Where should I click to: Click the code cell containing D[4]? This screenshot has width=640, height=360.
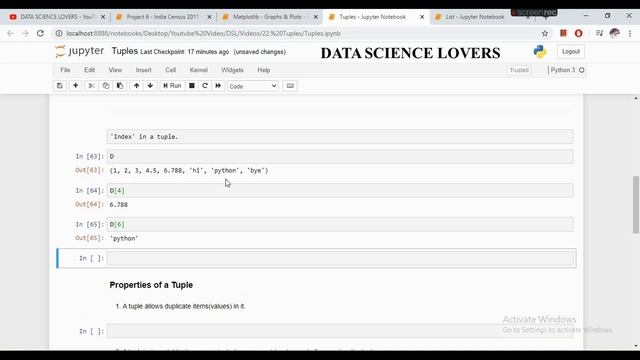(340, 191)
